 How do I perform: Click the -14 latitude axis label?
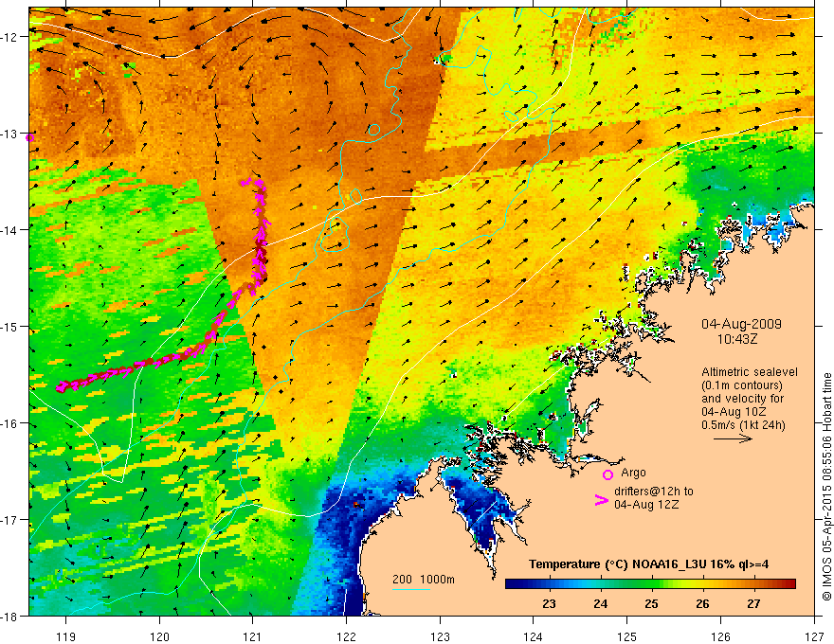click(x=9, y=230)
